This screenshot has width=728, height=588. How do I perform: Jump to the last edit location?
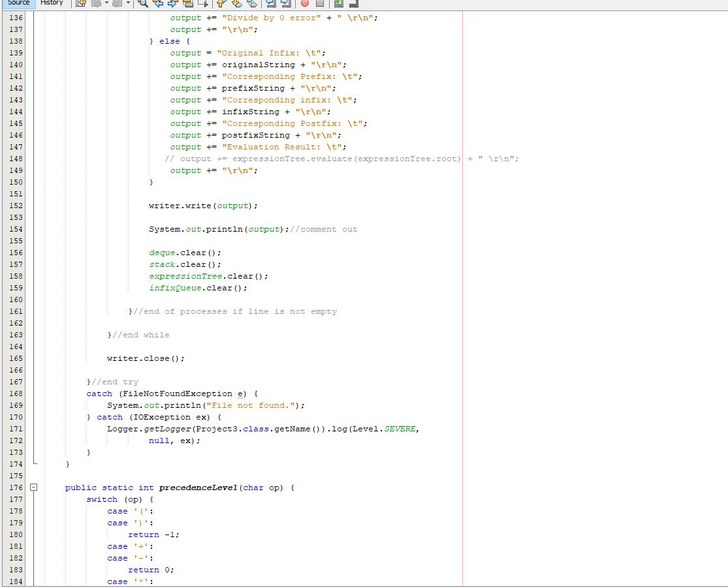pyautogui.click(x=81, y=3)
